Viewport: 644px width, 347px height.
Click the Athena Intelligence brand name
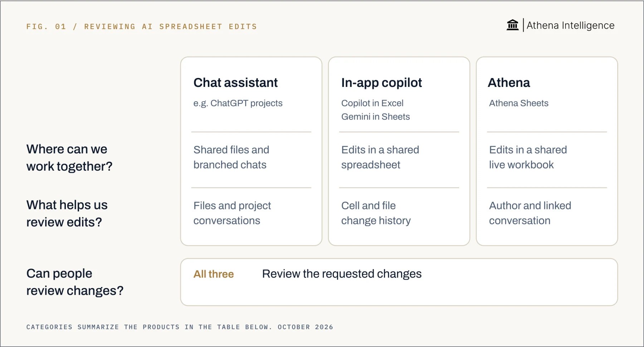coord(570,25)
